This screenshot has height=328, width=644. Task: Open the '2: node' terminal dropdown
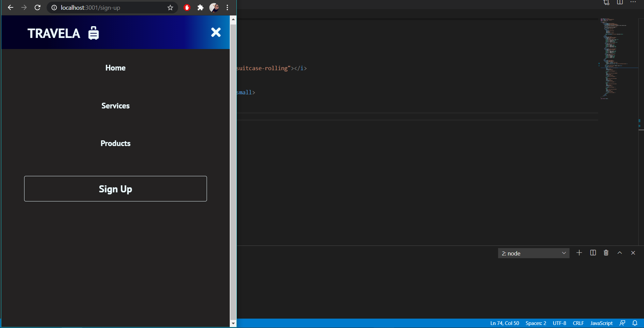533,253
